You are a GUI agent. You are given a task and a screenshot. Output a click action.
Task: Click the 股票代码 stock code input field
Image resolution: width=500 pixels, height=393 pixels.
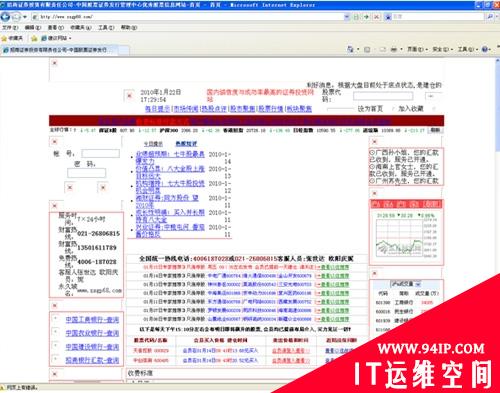[383, 96]
